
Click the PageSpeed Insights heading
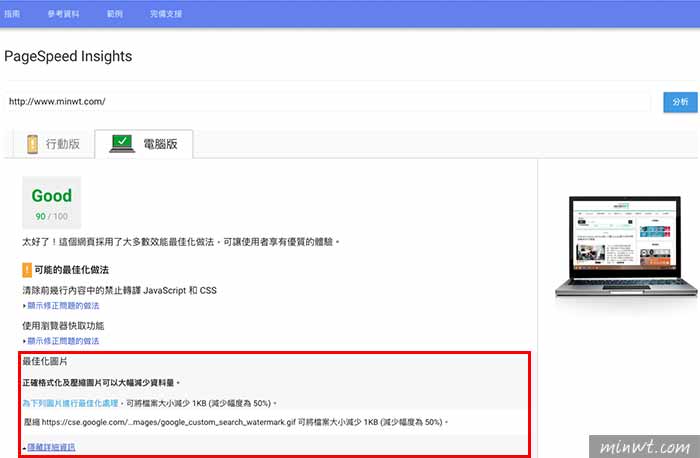[x=68, y=56]
